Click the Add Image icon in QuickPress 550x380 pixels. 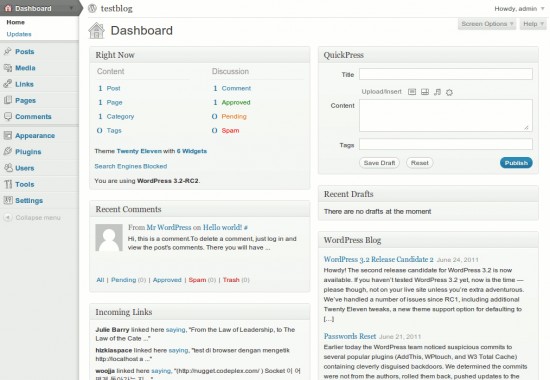pyautogui.click(x=412, y=92)
